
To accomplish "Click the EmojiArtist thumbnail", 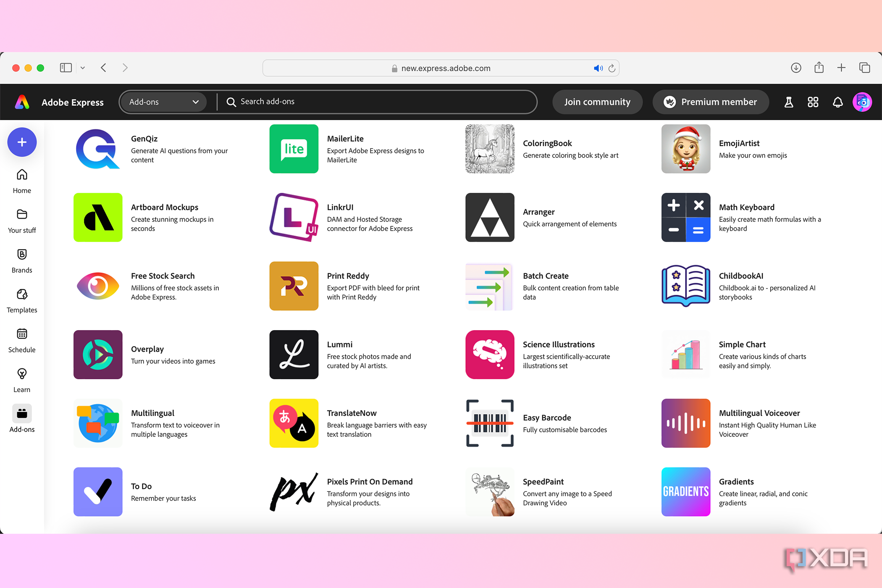I will click(686, 149).
